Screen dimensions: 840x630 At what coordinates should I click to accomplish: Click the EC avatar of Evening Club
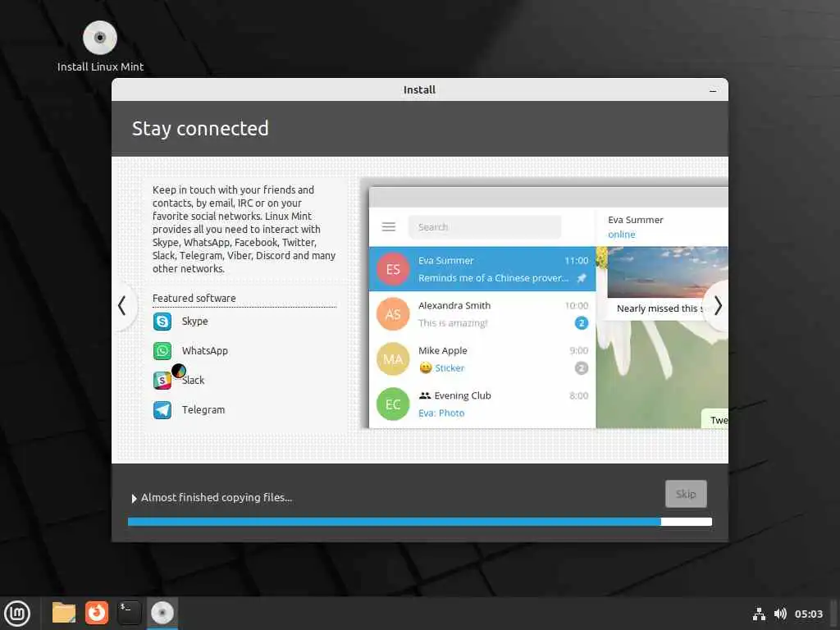pos(393,404)
